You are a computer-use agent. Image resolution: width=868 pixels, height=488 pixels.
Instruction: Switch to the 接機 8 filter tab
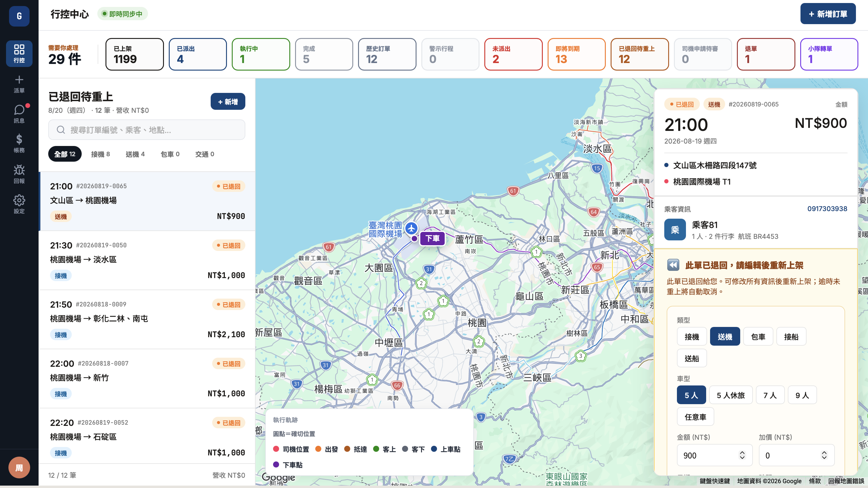click(100, 154)
